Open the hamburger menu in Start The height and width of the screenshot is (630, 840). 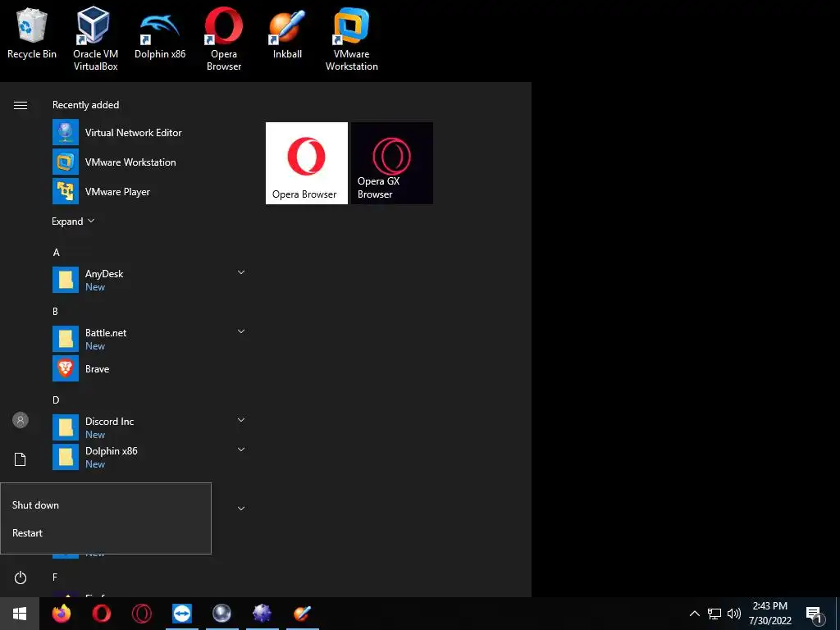point(21,105)
